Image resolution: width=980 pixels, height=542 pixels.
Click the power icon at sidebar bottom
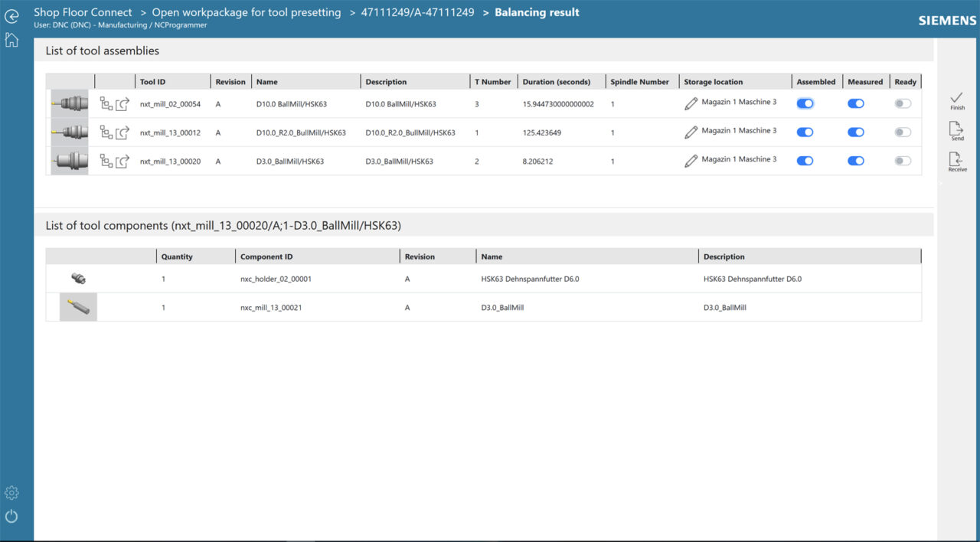[11, 517]
